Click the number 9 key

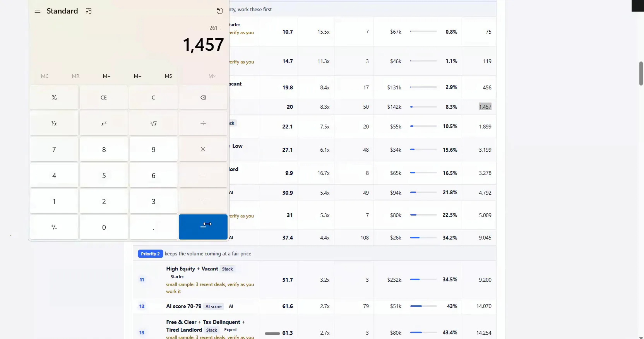pyautogui.click(x=154, y=149)
